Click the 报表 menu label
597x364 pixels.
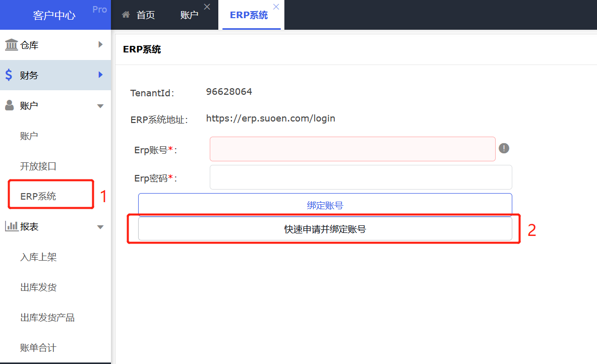[29, 226]
